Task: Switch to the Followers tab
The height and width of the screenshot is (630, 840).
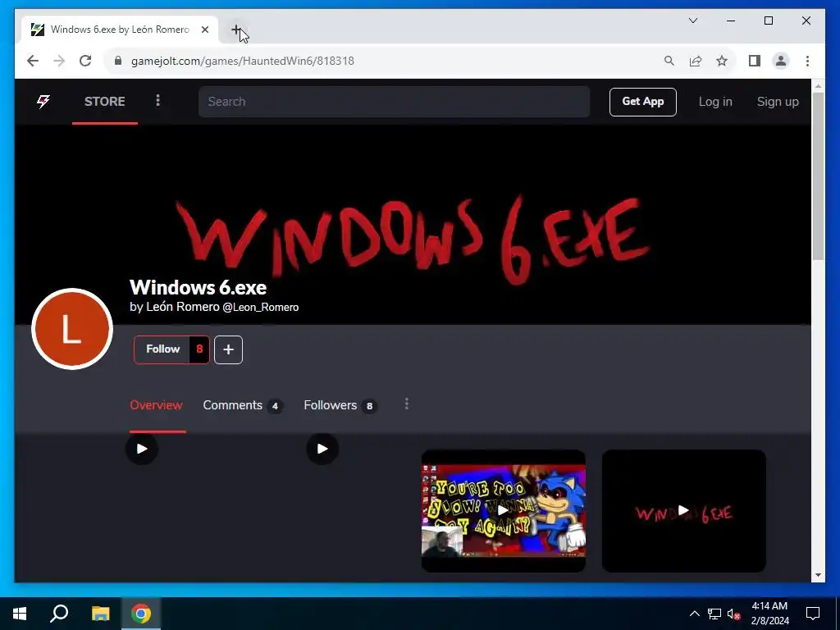Action: [x=340, y=405]
